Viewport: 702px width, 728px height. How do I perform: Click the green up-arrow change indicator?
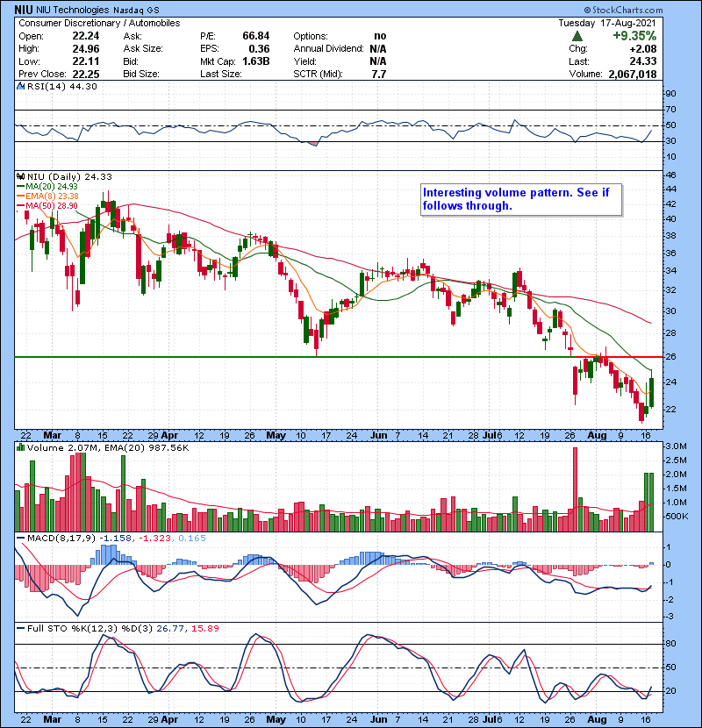pyautogui.click(x=577, y=36)
